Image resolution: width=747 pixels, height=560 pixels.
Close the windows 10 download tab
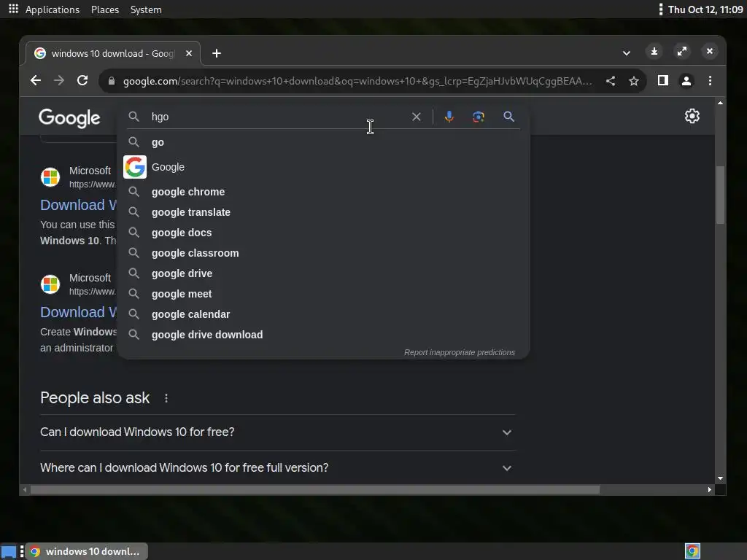point(189,53)
